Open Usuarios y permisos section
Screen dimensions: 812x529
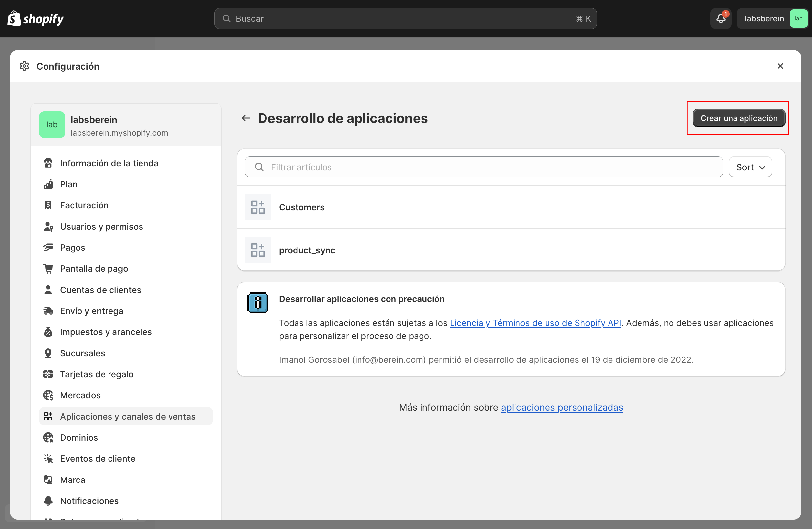[101, 226]
